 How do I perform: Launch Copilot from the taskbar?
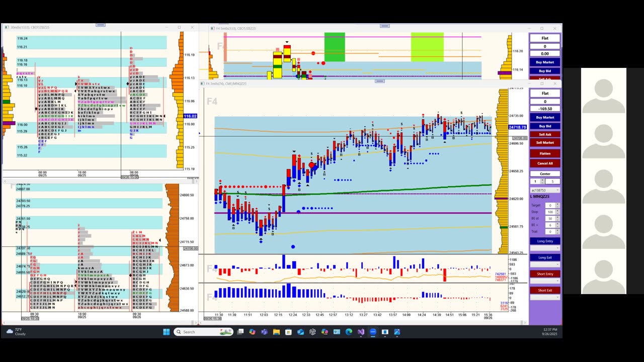pyautogui.click(x=252, y=332)
